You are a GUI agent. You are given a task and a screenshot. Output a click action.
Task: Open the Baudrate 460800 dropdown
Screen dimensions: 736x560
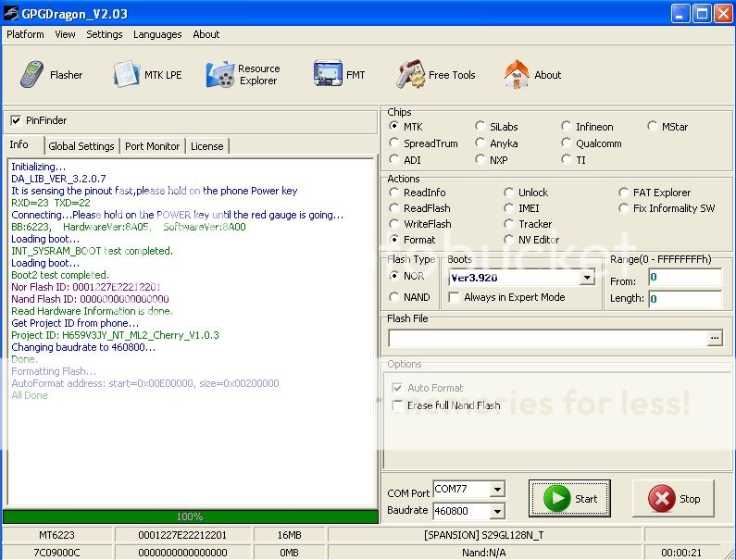497,511
